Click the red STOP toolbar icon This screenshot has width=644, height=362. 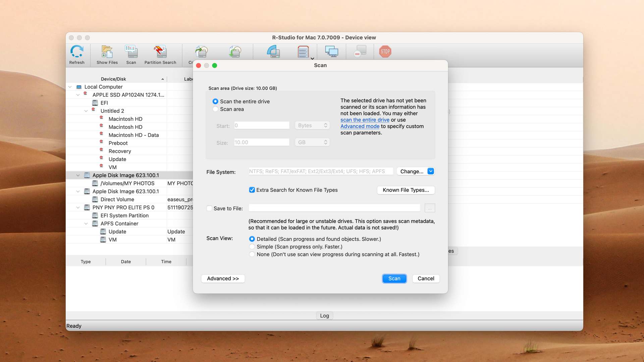[x=385, y=52]
